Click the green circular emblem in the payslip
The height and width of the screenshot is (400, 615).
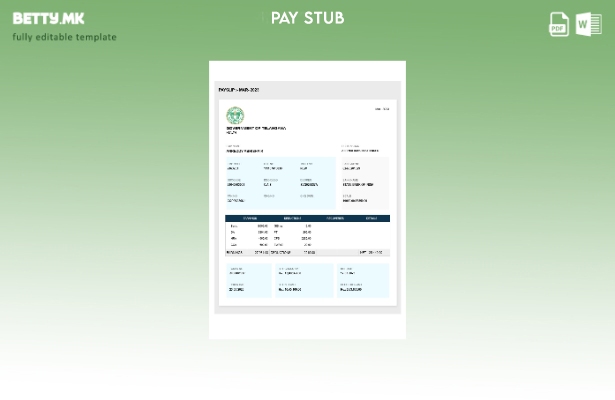235,115
